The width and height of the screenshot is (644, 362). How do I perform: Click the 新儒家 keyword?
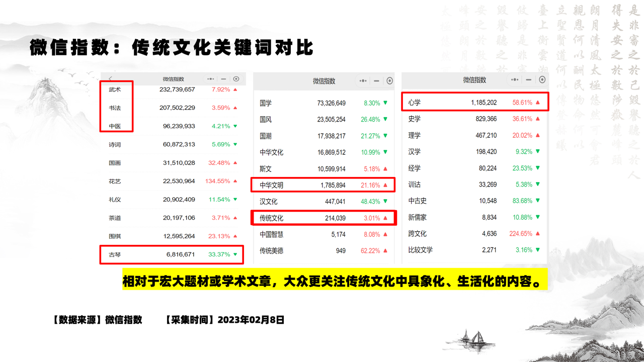[418, 217]
